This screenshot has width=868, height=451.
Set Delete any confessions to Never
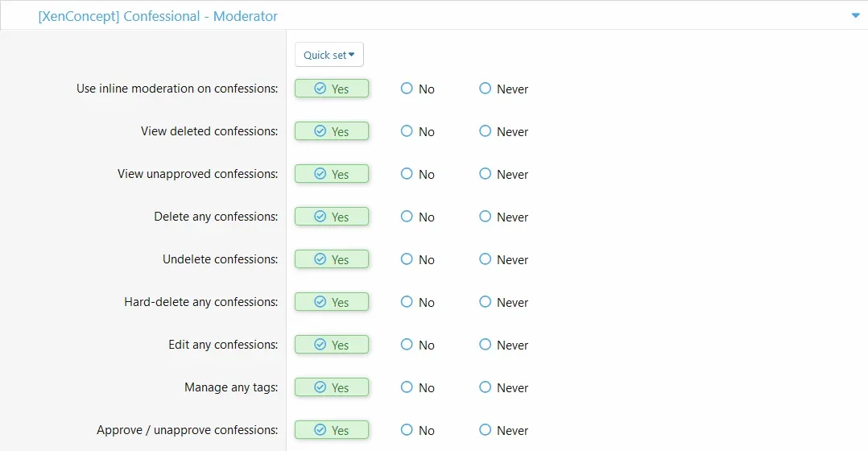click(503, 217)
